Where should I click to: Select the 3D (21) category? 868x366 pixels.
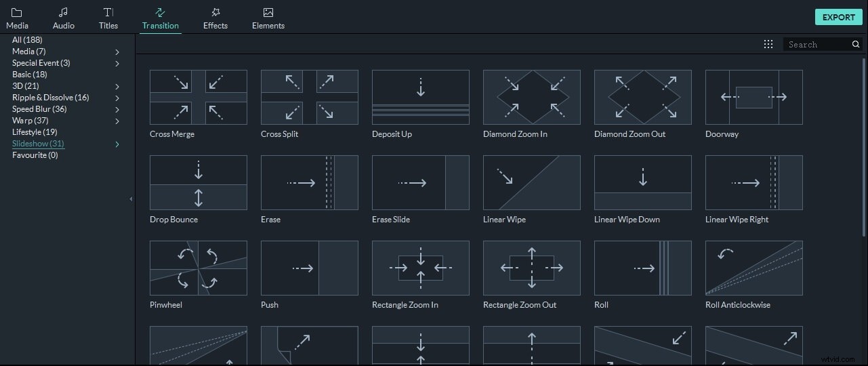pos(26,86)
